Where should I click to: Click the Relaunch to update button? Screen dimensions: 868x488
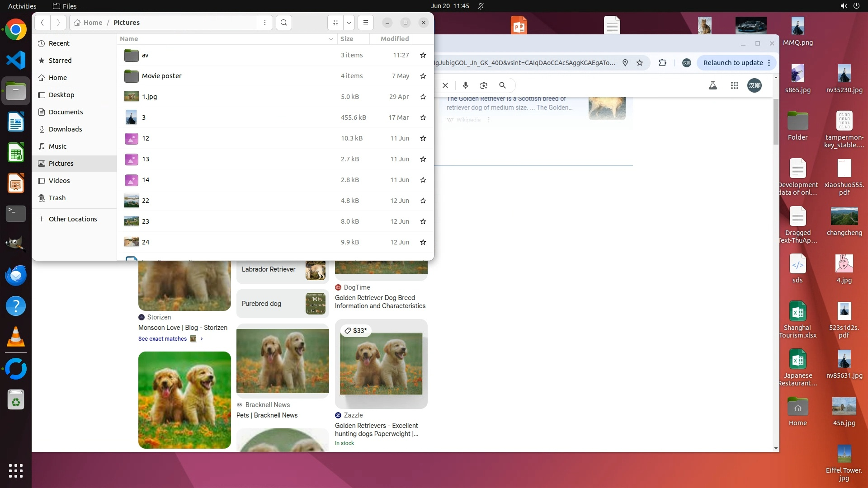coord(732,63)
